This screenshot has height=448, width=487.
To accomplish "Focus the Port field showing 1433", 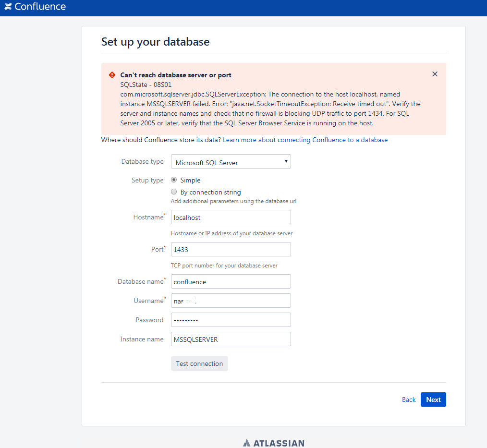I will click(231, 249).
